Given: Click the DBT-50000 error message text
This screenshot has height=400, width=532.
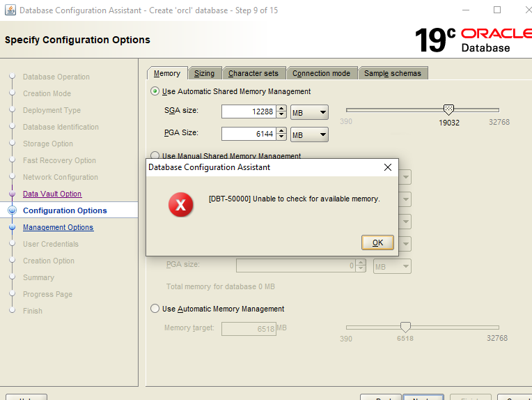Looking at the screenshot, I should point(294,199).
